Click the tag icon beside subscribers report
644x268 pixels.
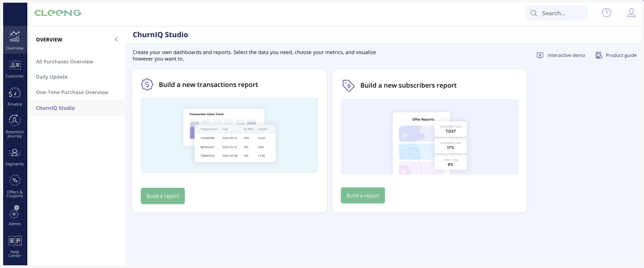[x=348, y=85]
